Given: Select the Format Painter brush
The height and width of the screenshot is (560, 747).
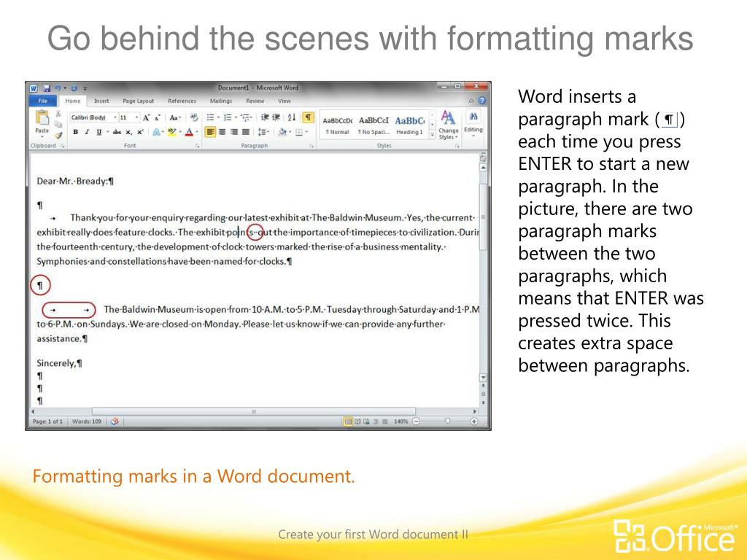Looking at the screenshot, I should click(x=58, y=135).
